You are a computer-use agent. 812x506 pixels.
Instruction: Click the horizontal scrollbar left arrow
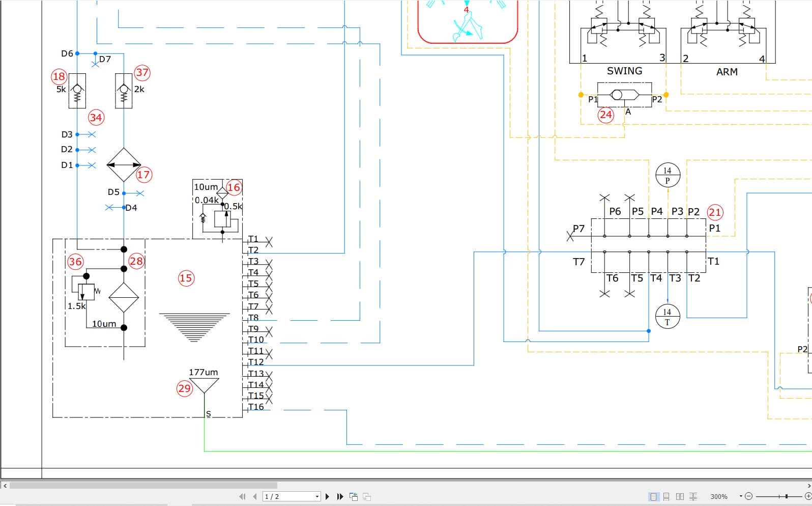(5, 486)
